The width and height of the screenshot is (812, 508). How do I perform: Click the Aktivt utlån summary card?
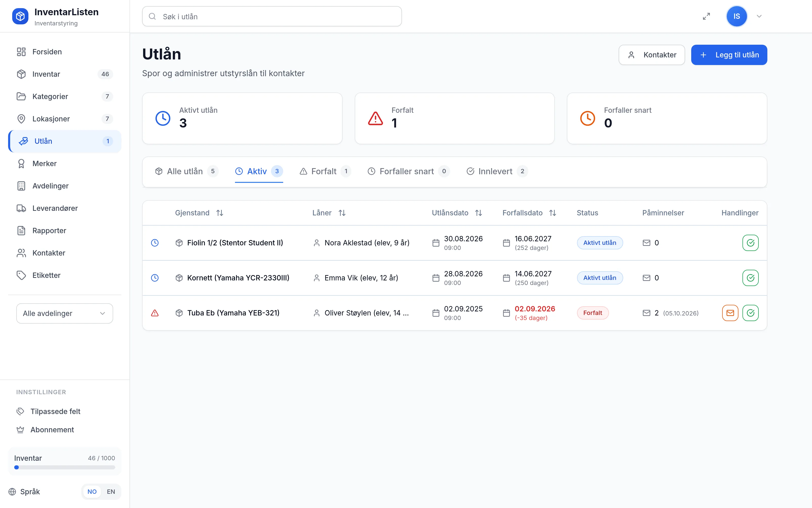coord(242,118)
